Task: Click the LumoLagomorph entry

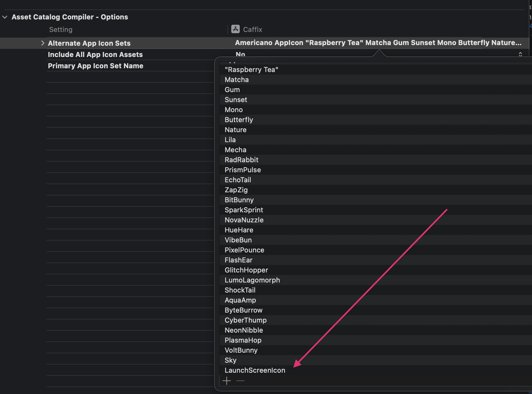Action: [x=252, y=280]
